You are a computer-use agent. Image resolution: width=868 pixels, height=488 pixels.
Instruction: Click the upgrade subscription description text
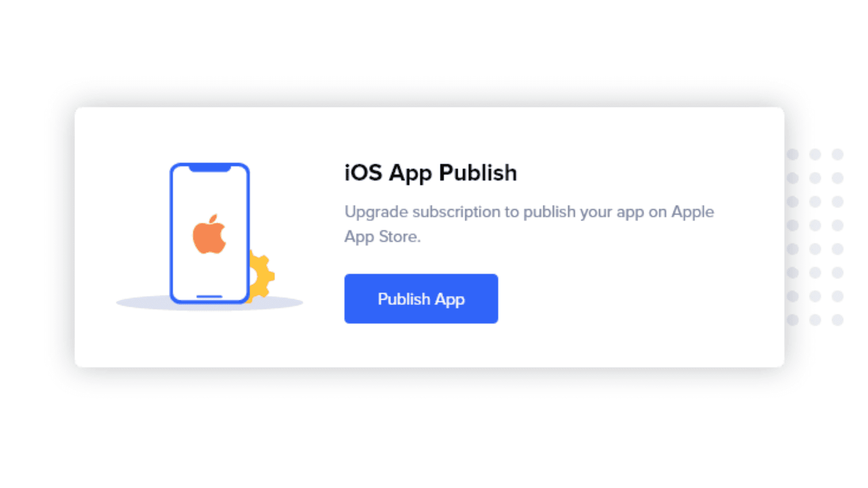[x=529, y=224]
